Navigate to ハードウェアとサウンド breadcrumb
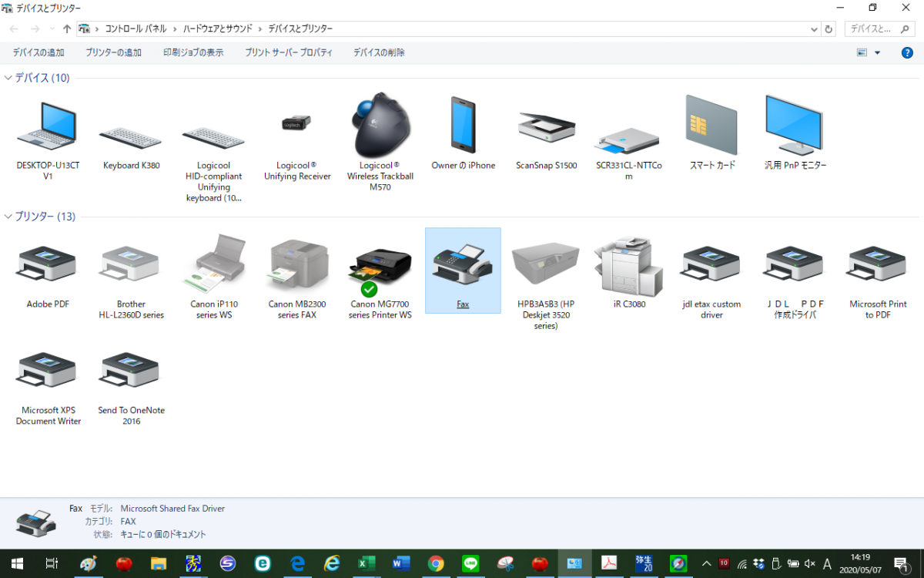The width and height of the screenshot is (924, 578). 217,29
